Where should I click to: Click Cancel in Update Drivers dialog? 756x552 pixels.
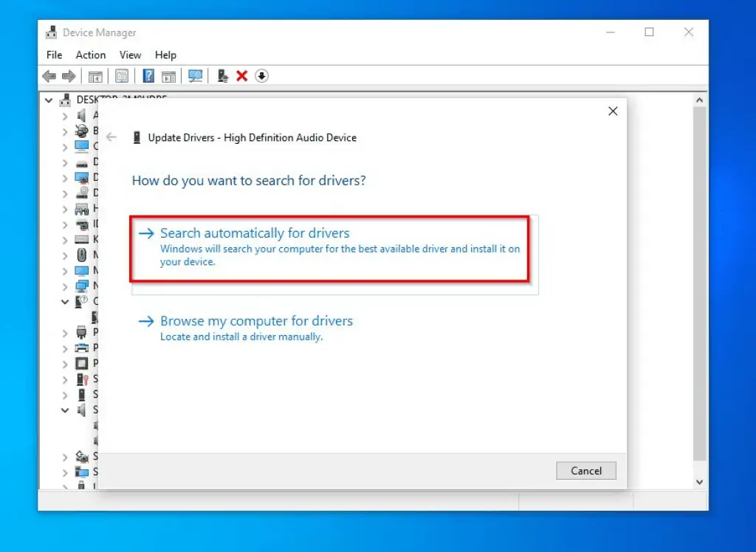(x=585, y=471)
